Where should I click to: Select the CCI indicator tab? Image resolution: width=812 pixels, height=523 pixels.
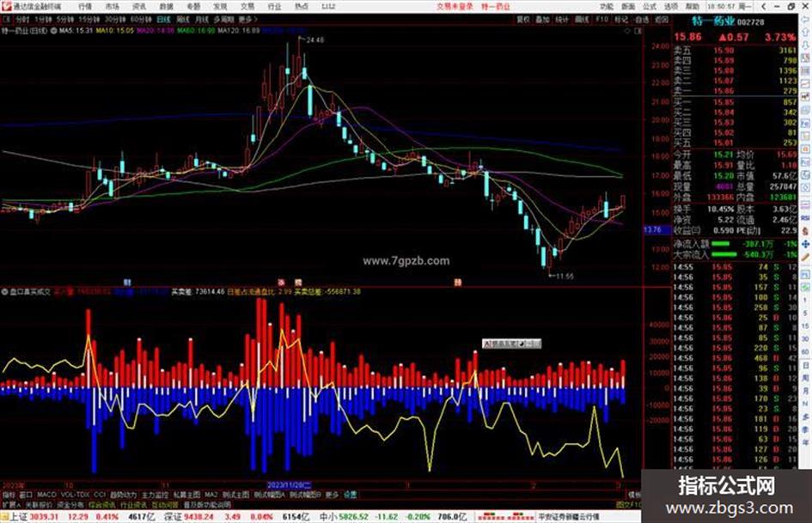coord(100,495)
